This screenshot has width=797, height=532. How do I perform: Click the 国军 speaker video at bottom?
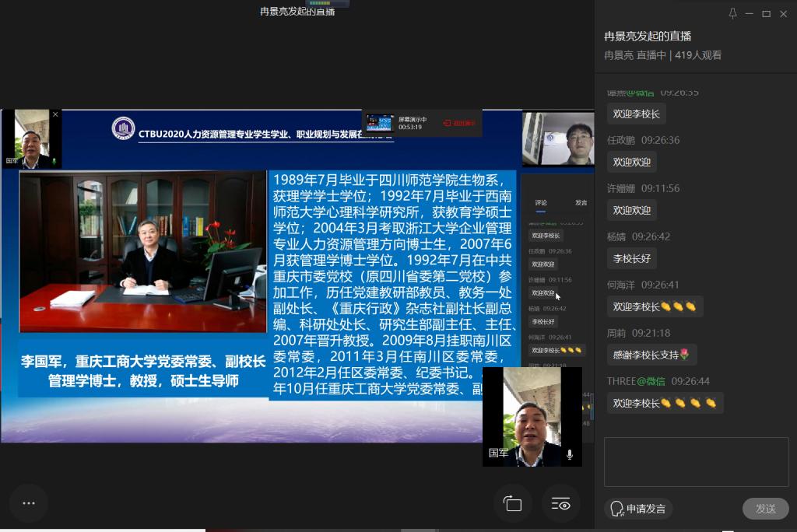click(532, 417)
